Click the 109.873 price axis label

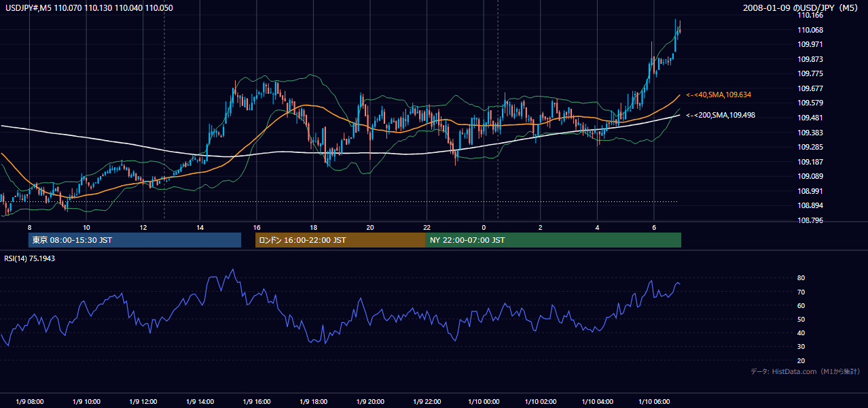pyautogui.click(x=810, y=59)
